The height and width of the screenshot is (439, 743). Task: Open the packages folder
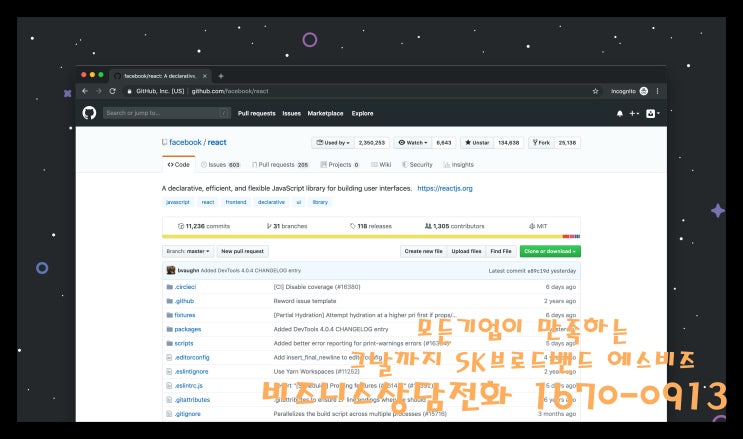pyautogui.click(x=188, y=329)
